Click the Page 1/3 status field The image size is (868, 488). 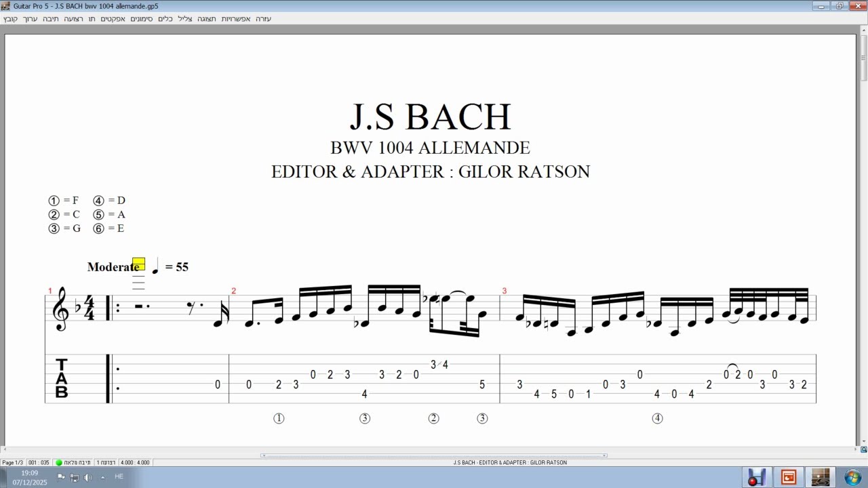pos(12,462)
